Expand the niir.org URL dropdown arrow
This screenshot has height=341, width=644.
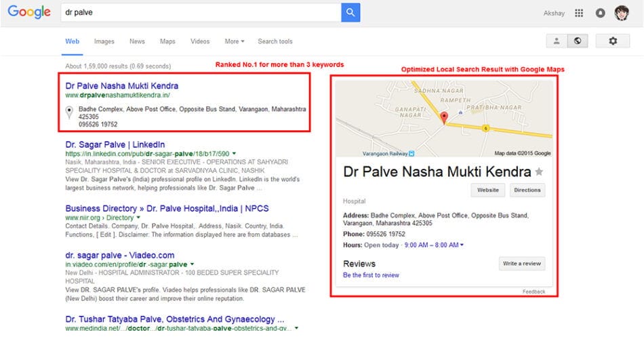pos(138,218)
